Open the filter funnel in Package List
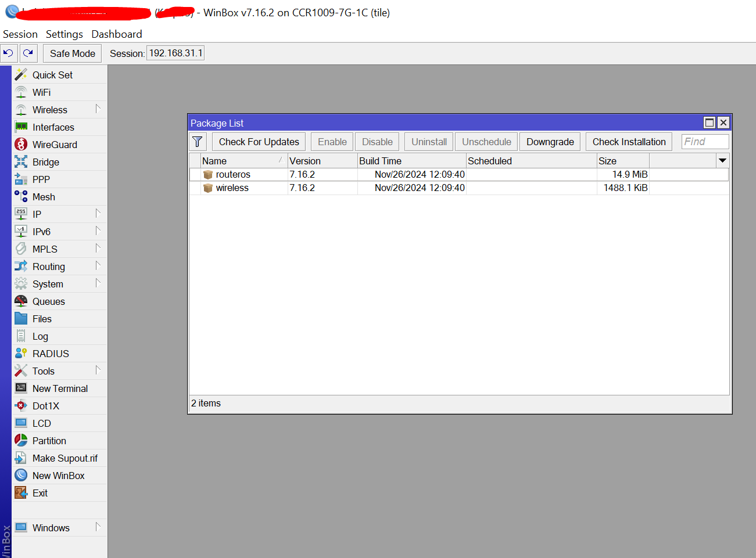The height and width of the screenshot is (558, 756). point(198,142)
